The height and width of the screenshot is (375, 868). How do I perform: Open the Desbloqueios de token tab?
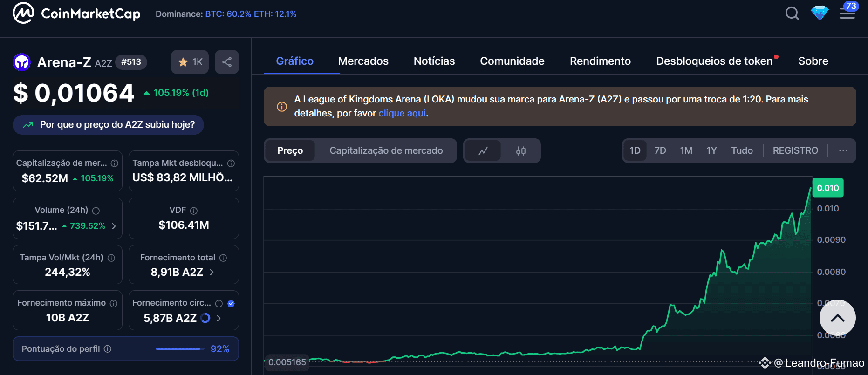click(x=715, y=61)
